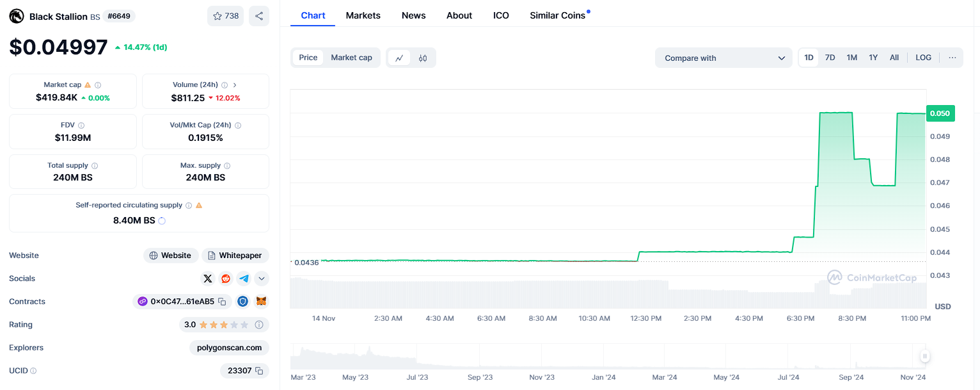Viewport: 980px width, 390px height.
Task: Open the Reddit social link
Action: 226,279
